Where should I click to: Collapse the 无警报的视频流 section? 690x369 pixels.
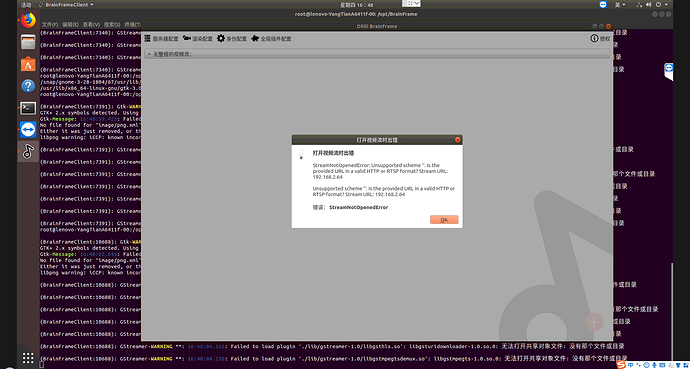click(x=149, y=54)
